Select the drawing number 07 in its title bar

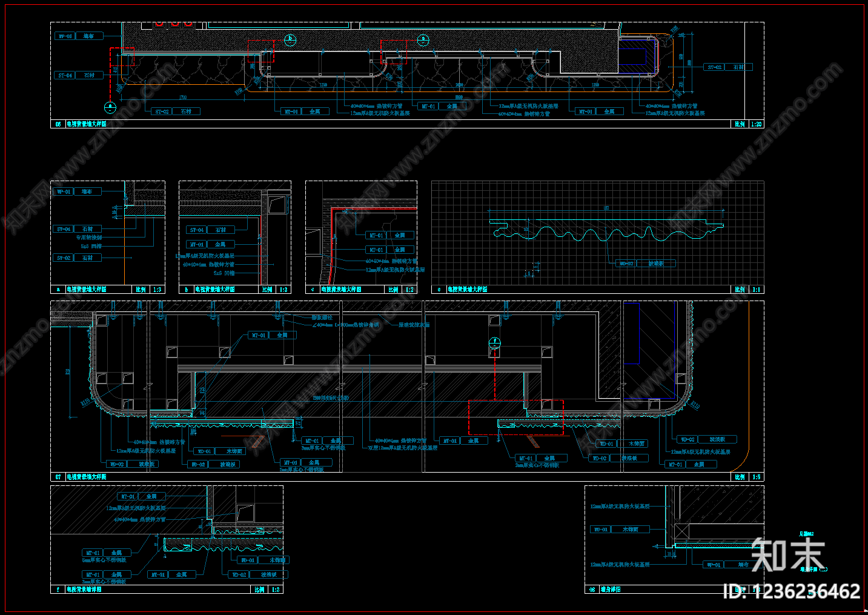(58, 477)
